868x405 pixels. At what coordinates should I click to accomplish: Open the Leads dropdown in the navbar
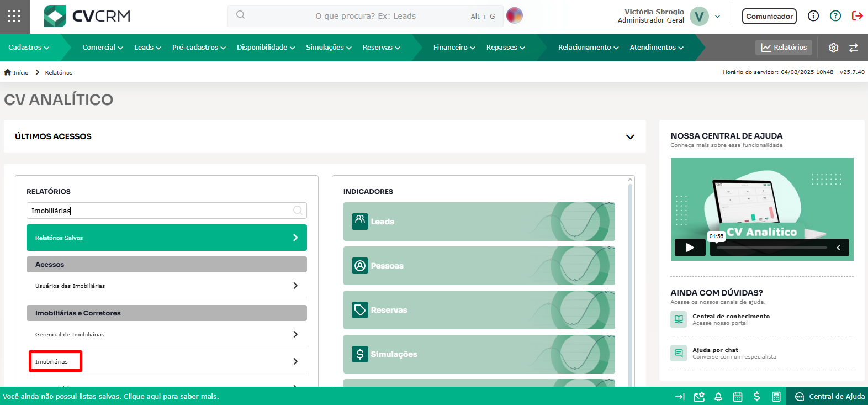(x=147, y=48)
